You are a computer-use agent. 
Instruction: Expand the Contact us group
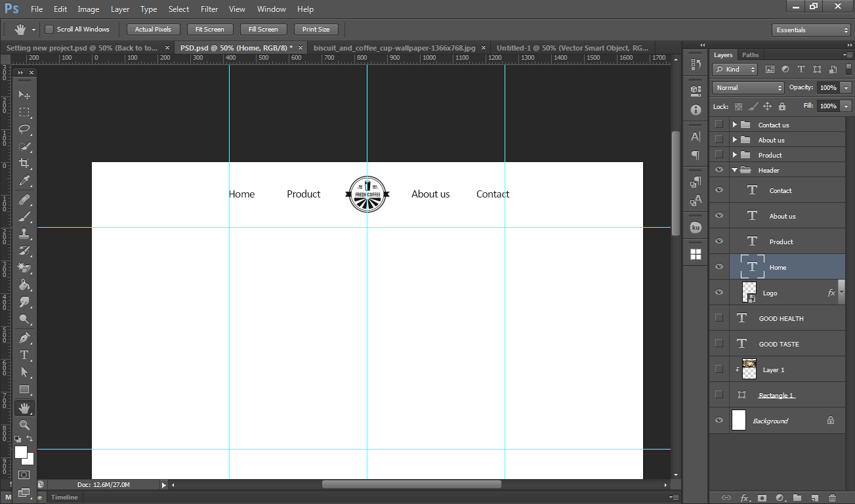[x=735, y=125]
